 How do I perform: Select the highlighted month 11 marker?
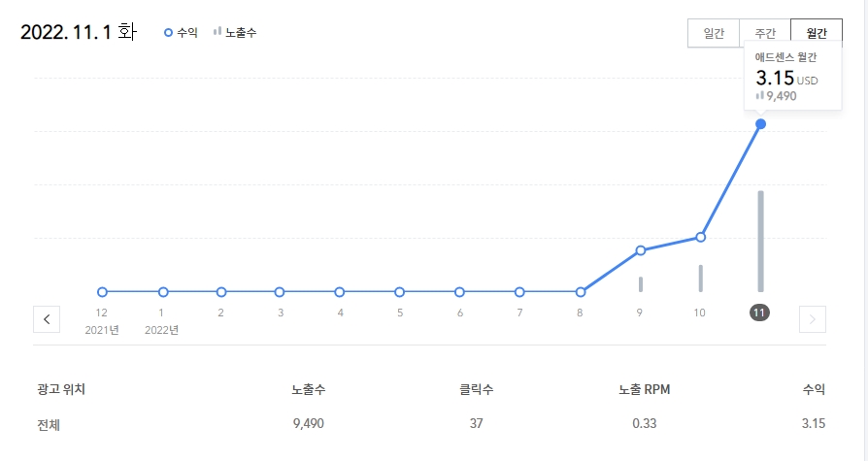coord(759,313)
